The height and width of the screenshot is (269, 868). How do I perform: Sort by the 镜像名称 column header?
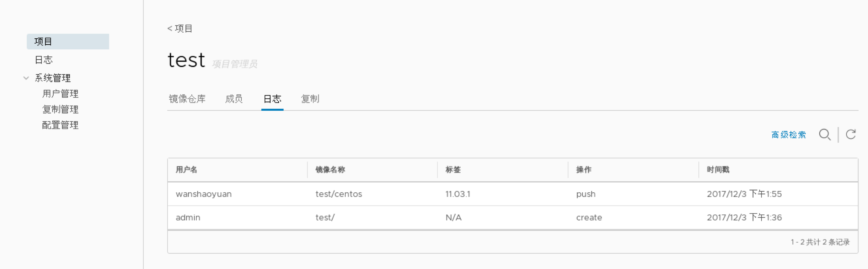click(330, 170)
